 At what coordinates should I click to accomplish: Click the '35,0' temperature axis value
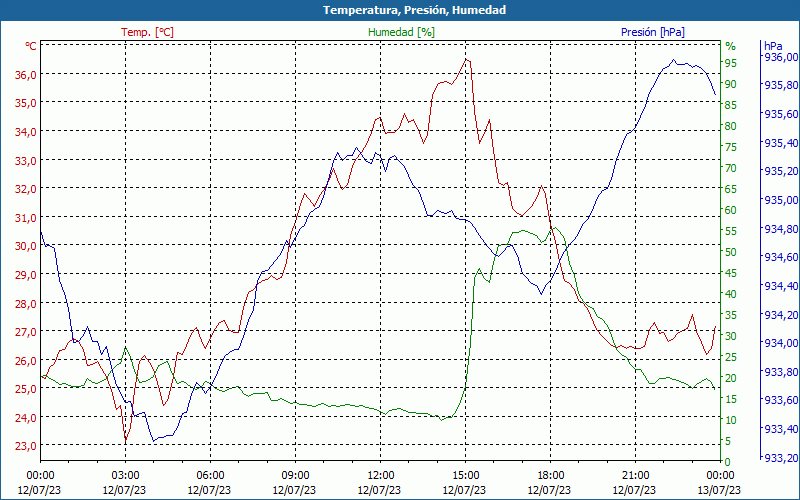[x=27, y=103]
